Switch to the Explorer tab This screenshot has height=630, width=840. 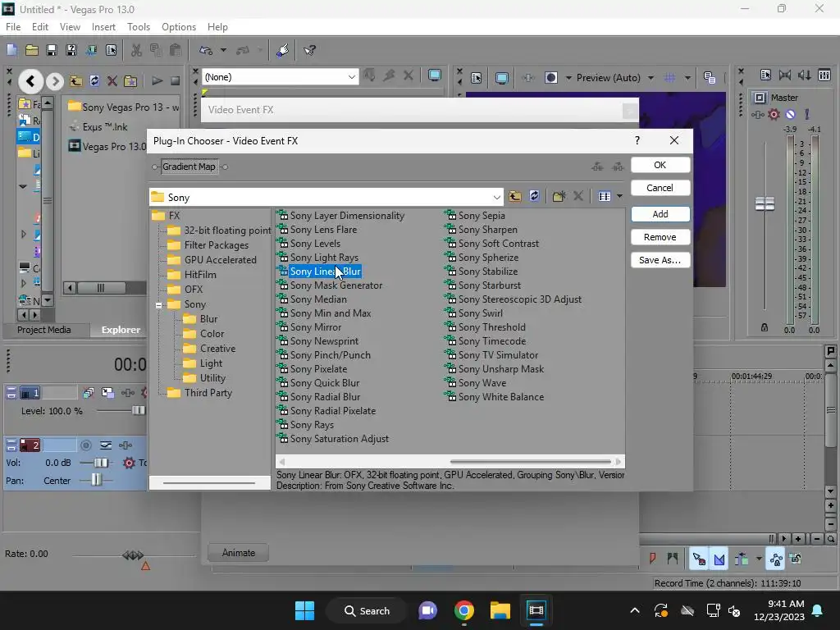click(121, 330)
